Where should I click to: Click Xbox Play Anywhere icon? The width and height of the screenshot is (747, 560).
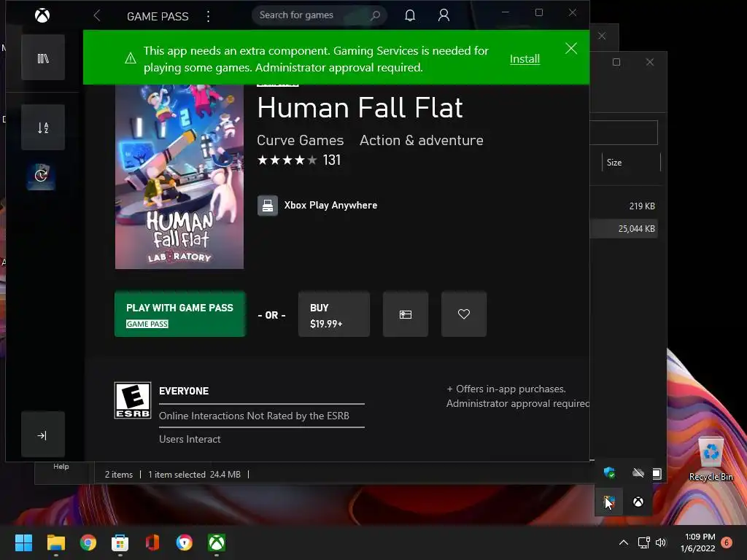click(x=268, y=206)
